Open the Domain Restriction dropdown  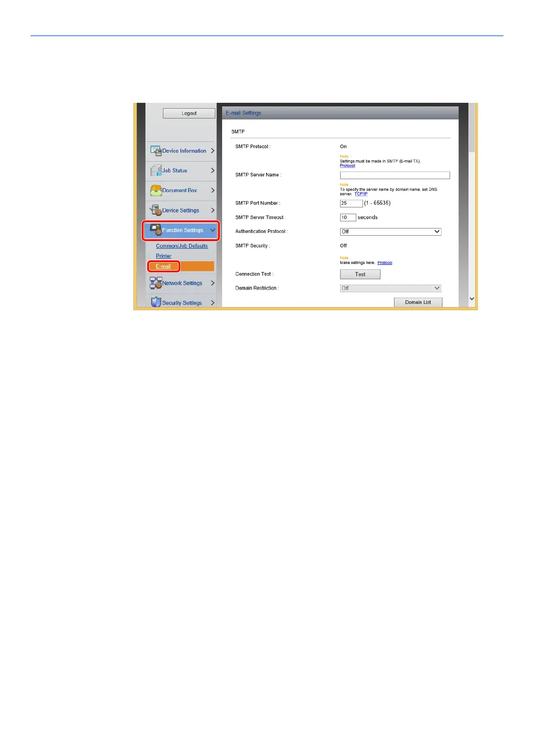pos(390,288)
